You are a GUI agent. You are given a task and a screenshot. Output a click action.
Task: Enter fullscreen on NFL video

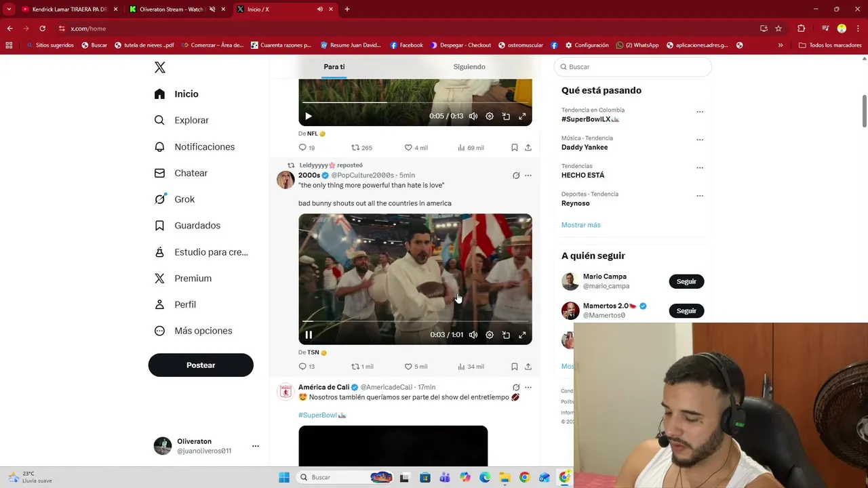(522, 116)
